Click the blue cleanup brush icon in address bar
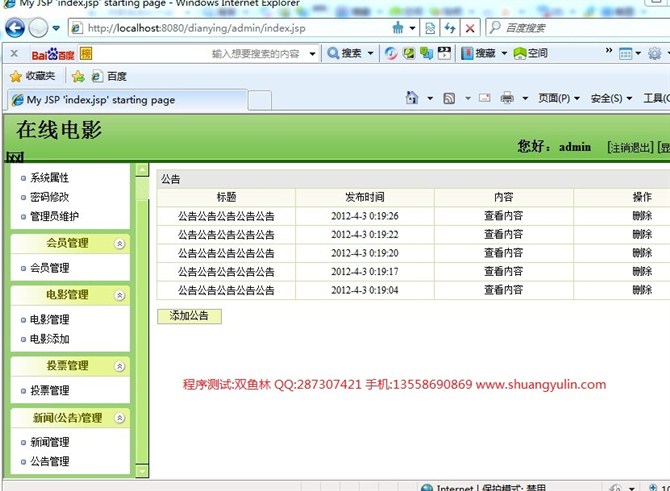Viewport: 670px width, 491px height. tap(398, 28)
